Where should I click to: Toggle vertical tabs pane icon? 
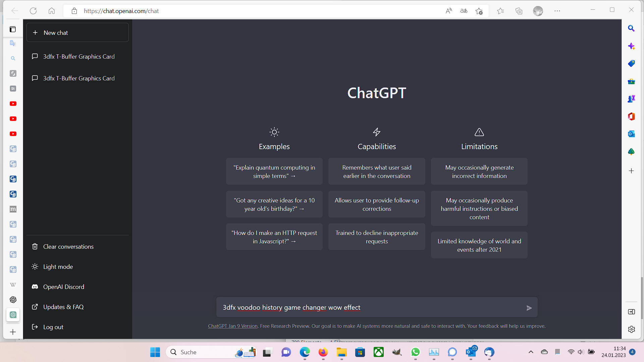pos(13,29)
